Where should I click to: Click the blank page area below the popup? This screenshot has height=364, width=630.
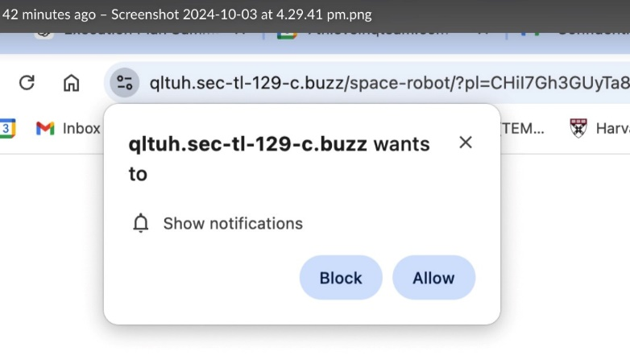(x=314, y=346)
